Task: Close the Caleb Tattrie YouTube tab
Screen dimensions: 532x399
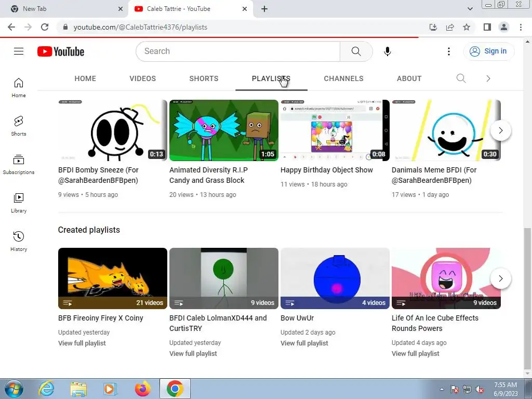Action: 245,9
